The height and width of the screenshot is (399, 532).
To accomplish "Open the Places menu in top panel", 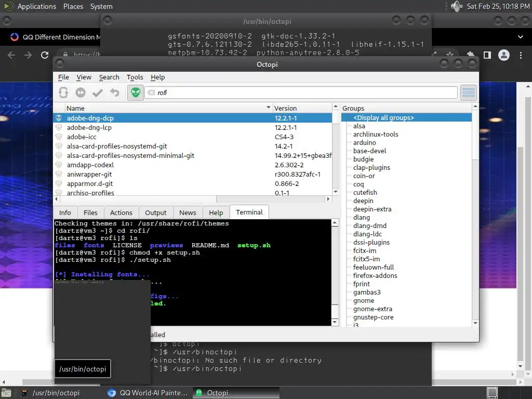I will (73, 6).
